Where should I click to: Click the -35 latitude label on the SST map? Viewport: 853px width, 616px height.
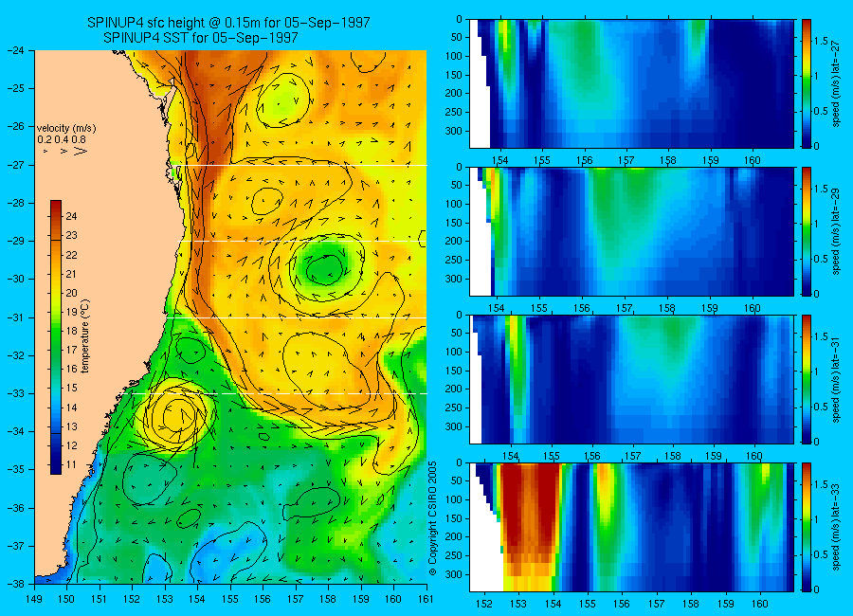(16, 469)
